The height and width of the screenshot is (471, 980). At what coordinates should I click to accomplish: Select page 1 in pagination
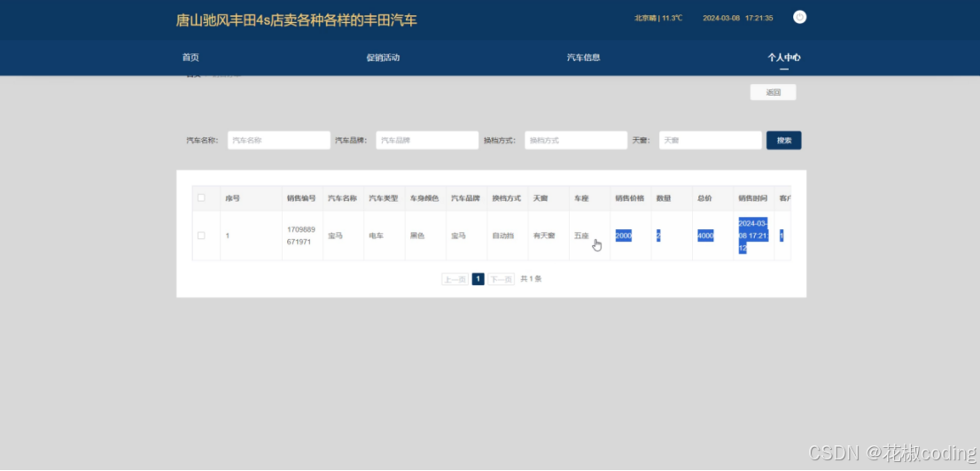coord(478,279)
